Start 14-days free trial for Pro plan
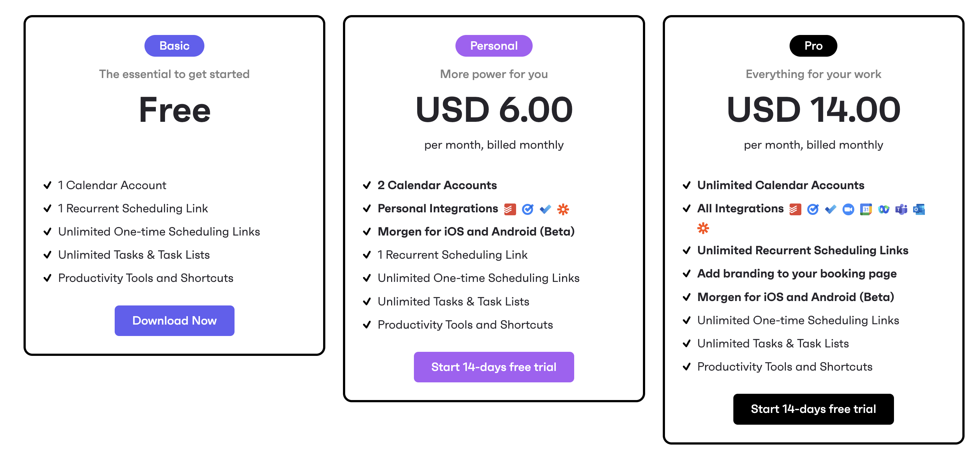The width and height of the screenshot is (980, 474). point(813,409)
